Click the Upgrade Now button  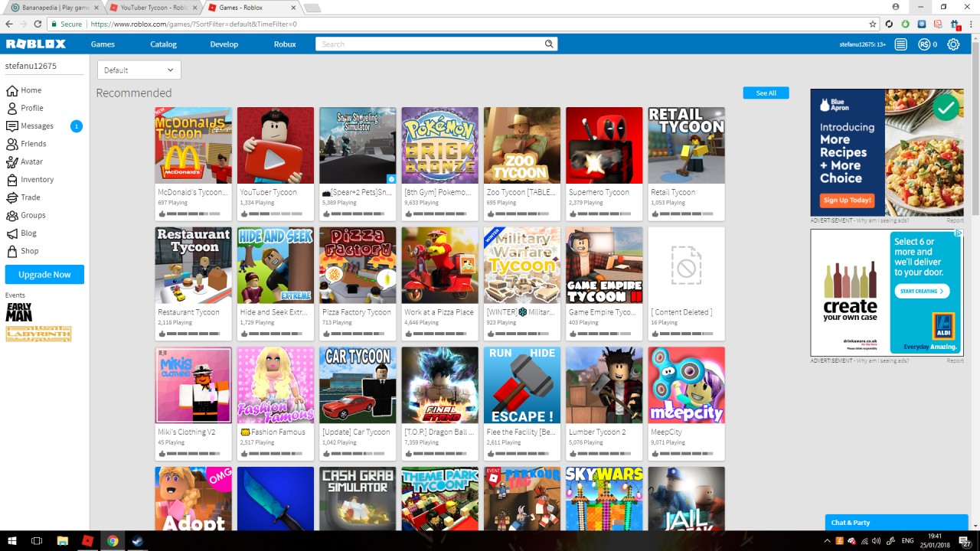[44, 274]
